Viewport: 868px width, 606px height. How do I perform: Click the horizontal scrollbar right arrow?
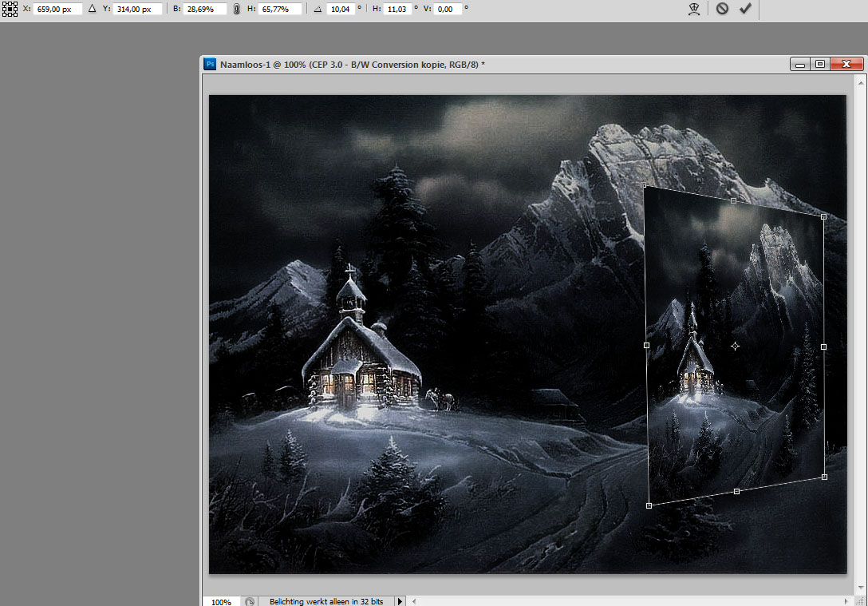pos(846,601)
